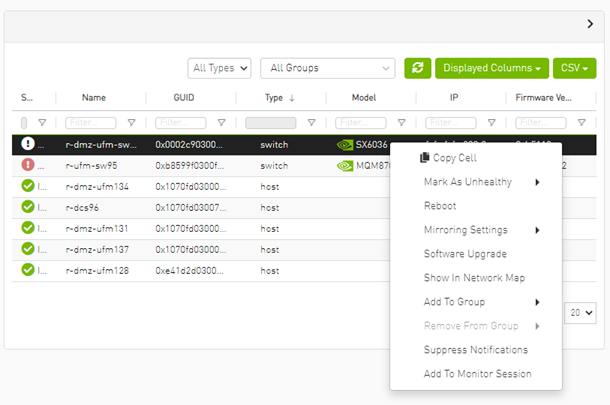The image size is (610, 405).
Task: Open the All Groups dropdown
Action: [x=326, y=68]
